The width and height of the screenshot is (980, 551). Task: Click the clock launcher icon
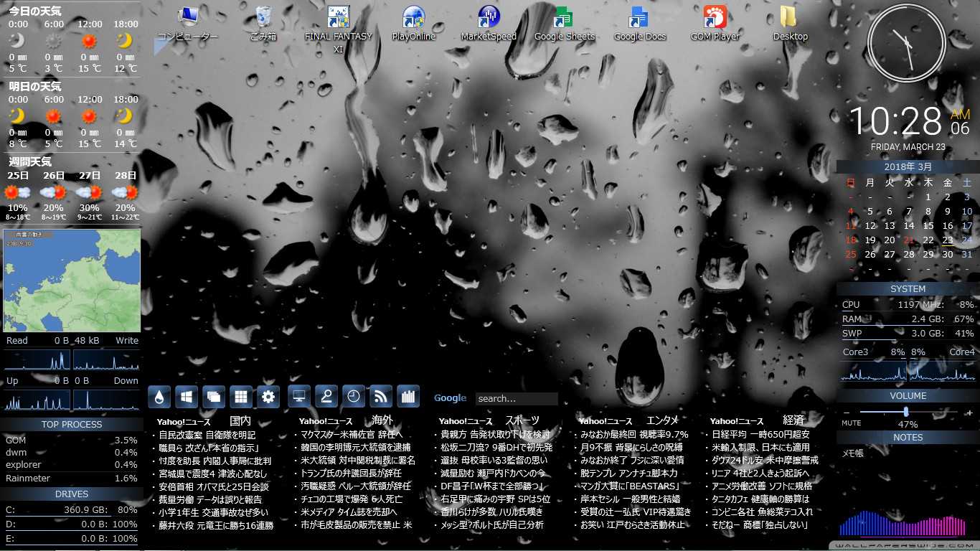coord(354,396)
